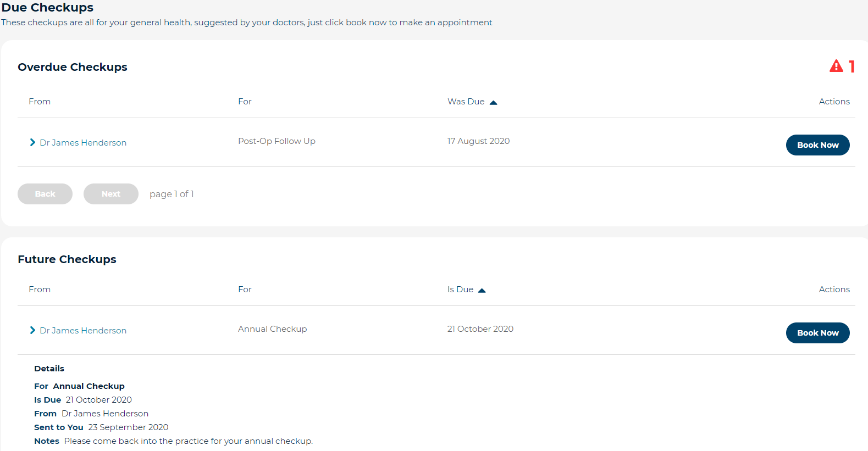Book the overdue Post-Op Follow Up appointment

817,144
